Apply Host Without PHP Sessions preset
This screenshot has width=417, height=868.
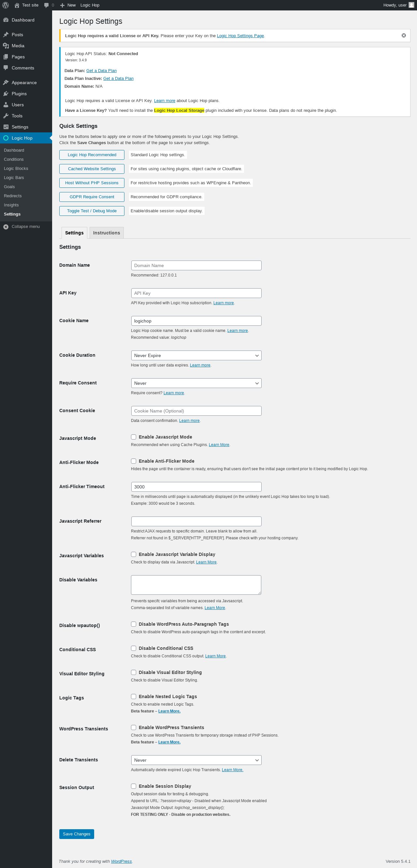pyautogui.click(x=92, y=183)
